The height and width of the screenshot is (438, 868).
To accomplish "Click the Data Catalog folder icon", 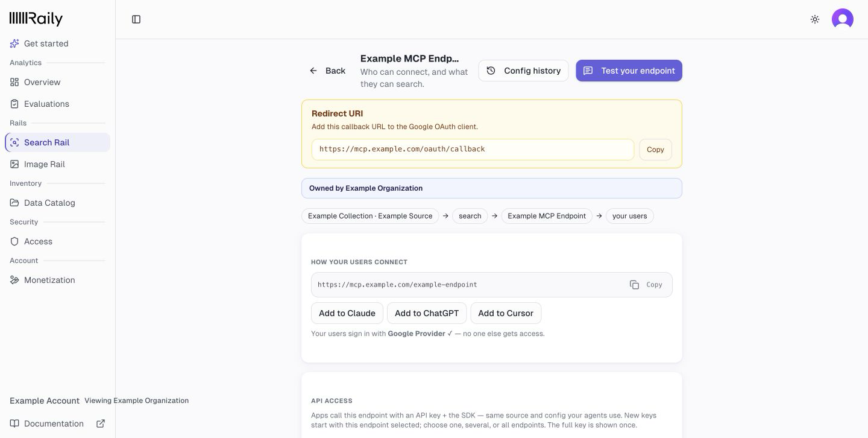I will click(14, 203).
